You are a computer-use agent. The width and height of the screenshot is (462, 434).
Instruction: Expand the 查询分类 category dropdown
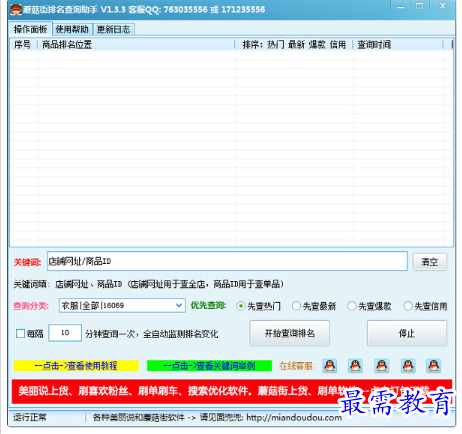pyautogui.click(x=179, y=305)
